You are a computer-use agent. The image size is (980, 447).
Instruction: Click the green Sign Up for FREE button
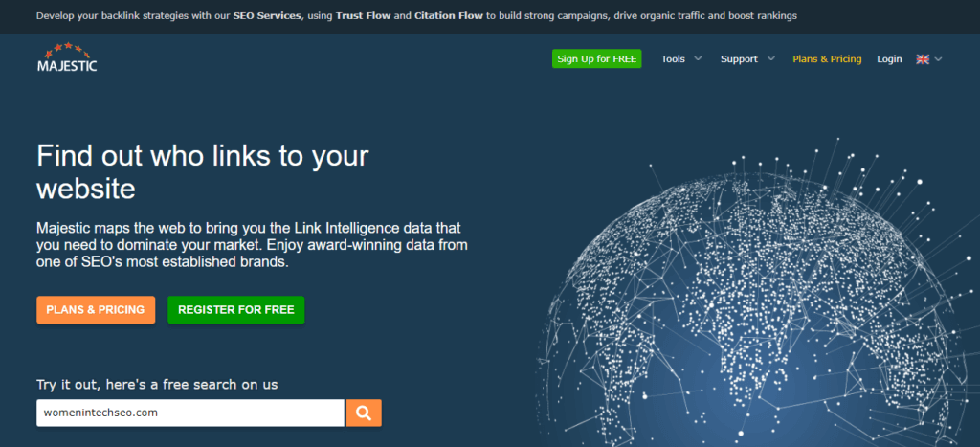click(597, 59)
